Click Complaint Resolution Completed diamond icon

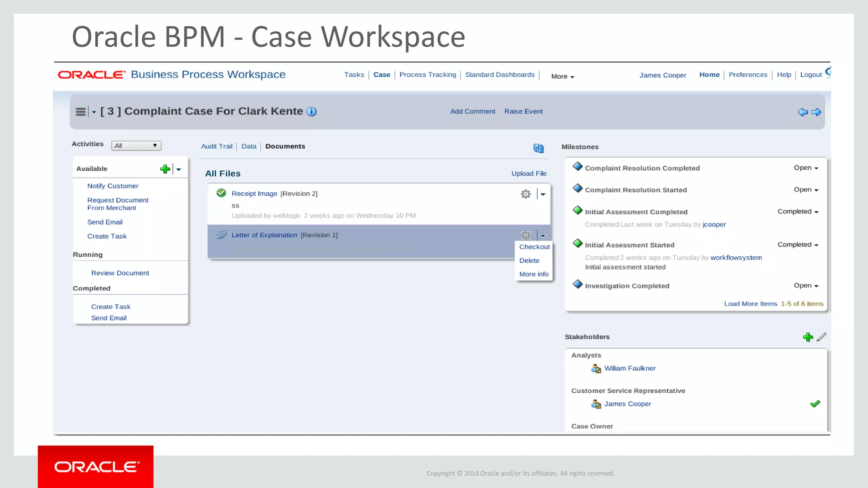[577, 166]
